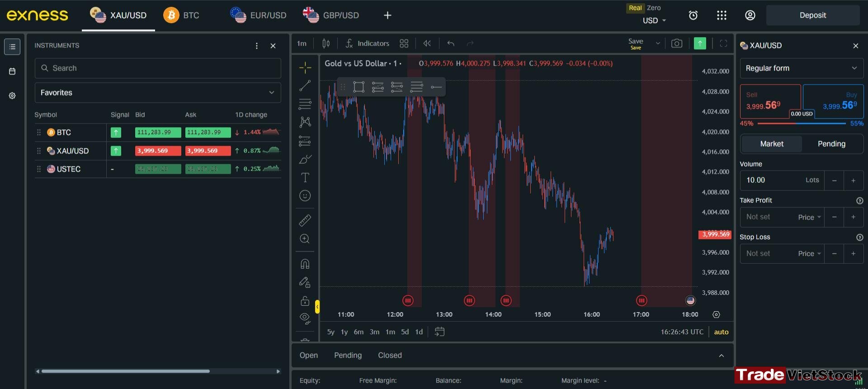Enter fullscreen chart mode
The image size is (868, 389).
click(x=723, y=43)
